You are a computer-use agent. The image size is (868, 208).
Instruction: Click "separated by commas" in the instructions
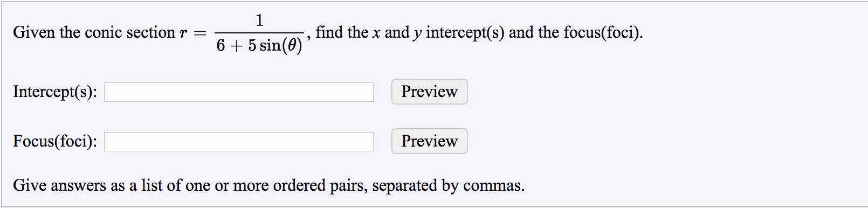click(x=447, y=185)
